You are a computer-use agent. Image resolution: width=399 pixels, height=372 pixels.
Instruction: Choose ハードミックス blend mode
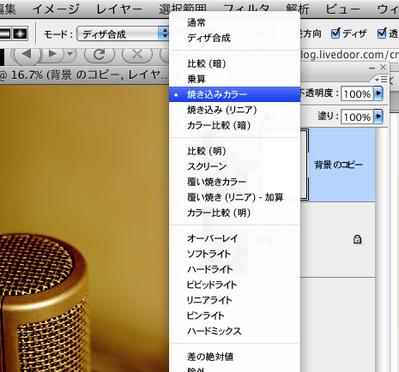coord(235,331)
